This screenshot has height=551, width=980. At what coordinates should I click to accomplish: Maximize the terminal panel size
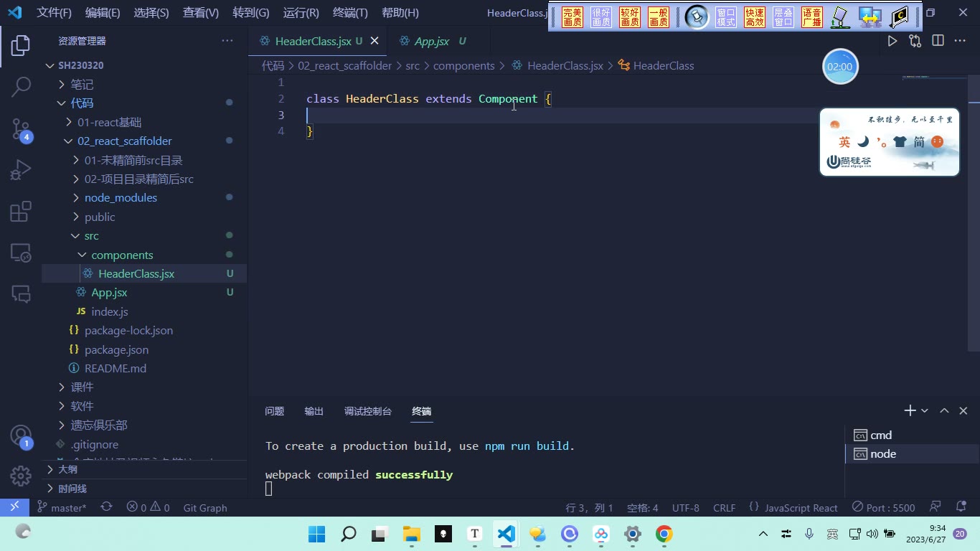(944, 410)
